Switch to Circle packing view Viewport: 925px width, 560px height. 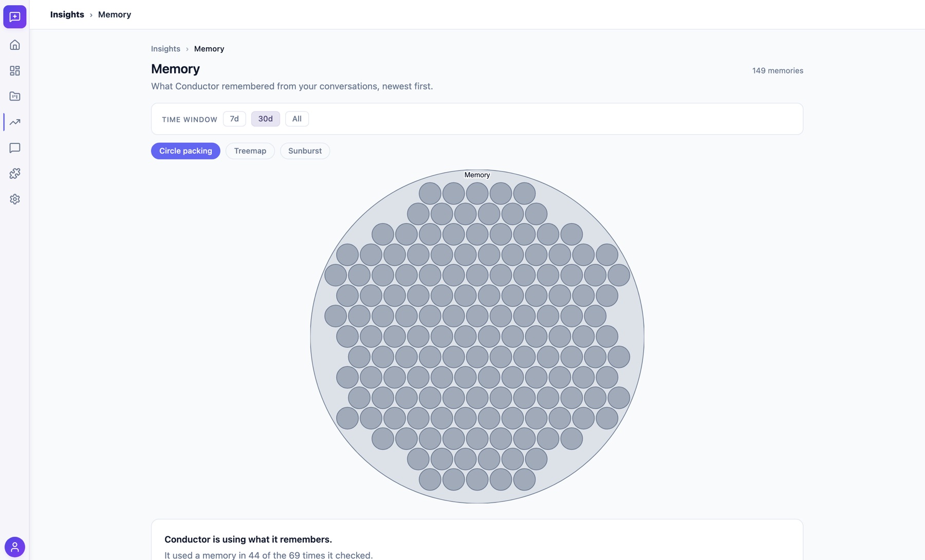186,151
